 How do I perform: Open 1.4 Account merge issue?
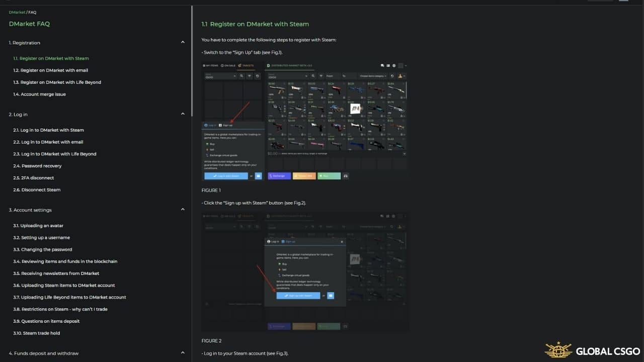(x=40, y=95)
